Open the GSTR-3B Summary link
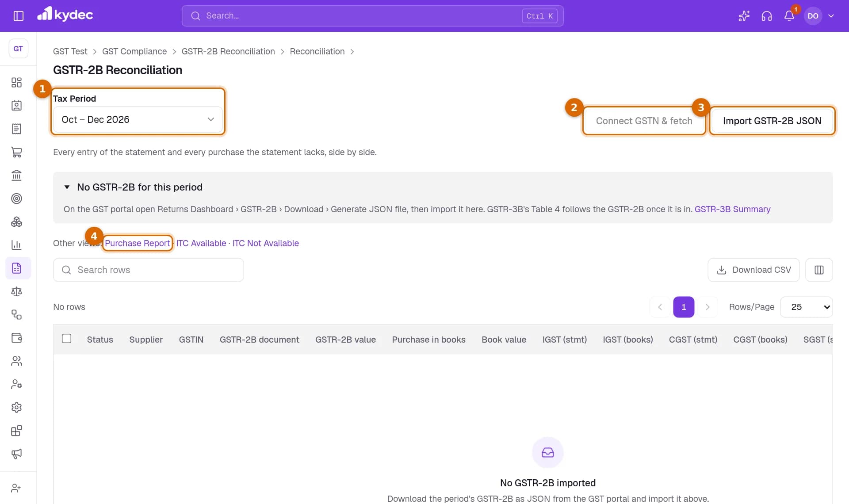 (732, 209)
